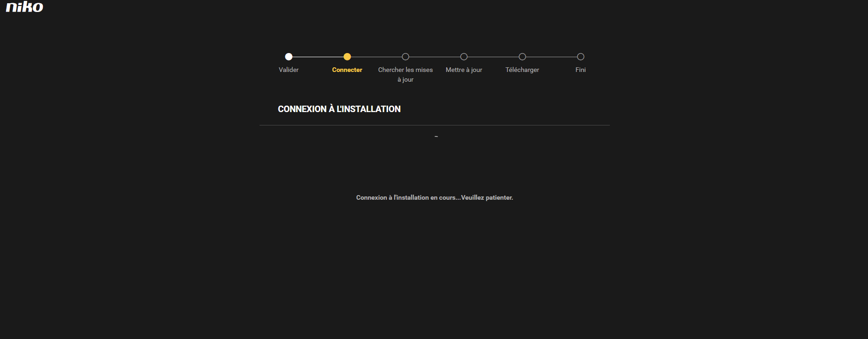Image resolution: width=868 pixels, height=339 pixels.
Task: Click progress line between Connecter and Chercher
Action: coord(376,57)
